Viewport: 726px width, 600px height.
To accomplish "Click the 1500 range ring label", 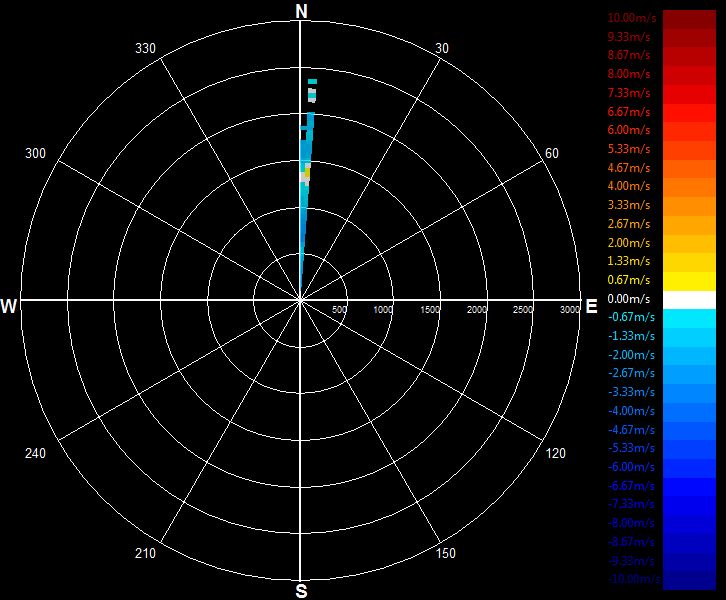I will pyautogui.click(x=430, y=310).
